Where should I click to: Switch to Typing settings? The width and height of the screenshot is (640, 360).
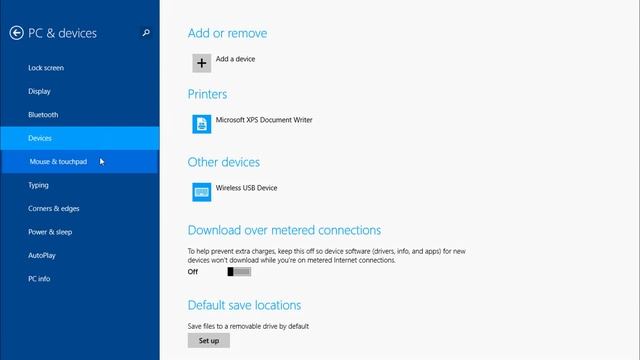click(80, 185)
